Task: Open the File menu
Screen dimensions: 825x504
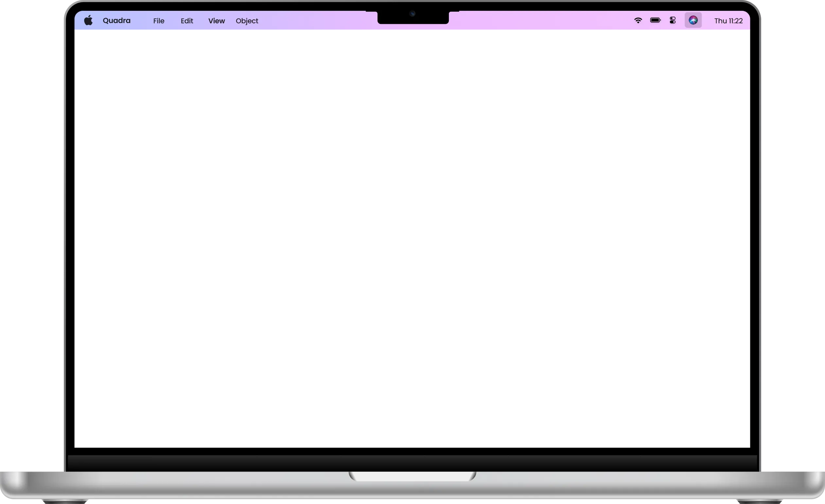Action: (158, 21)
